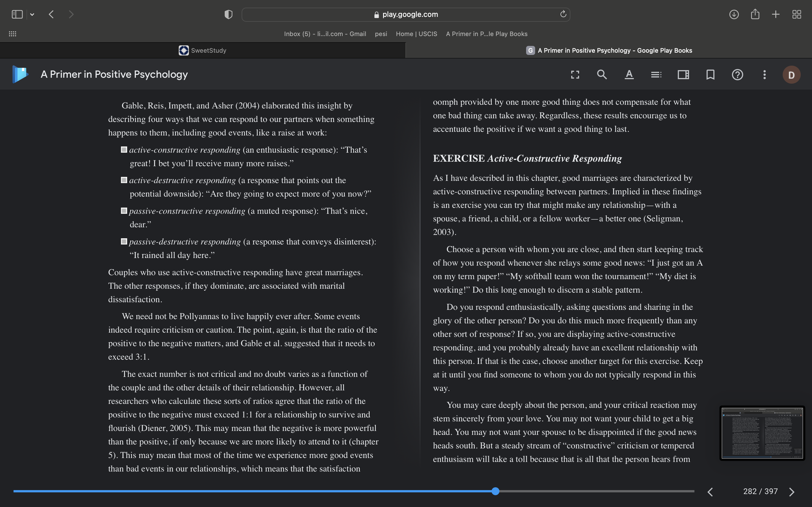The width and height of the screenshot is (812, 507).
Task: Open the table of contents
Action: 656,74
